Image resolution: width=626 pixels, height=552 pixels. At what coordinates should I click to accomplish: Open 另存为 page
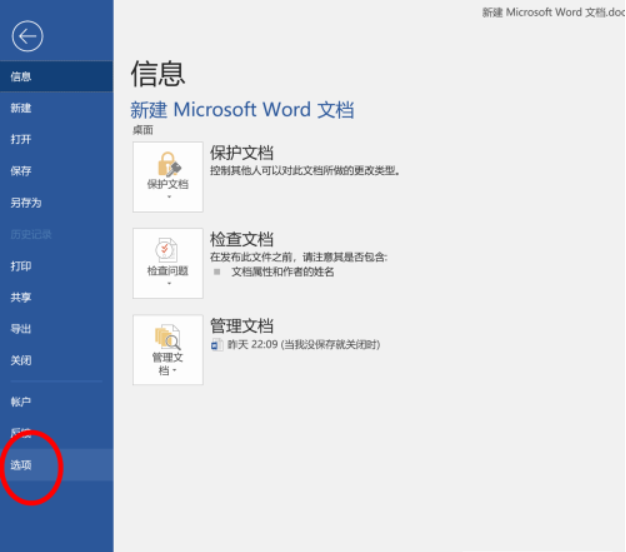coord(56,203)
